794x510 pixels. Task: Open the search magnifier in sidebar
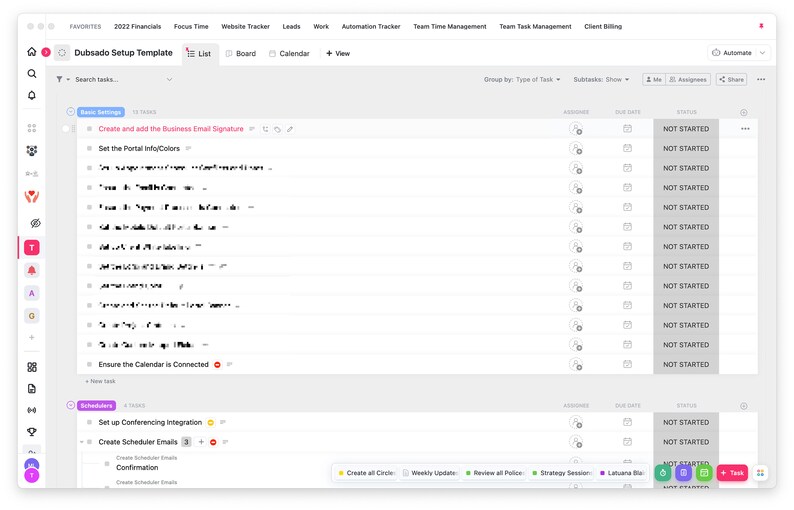31,74
